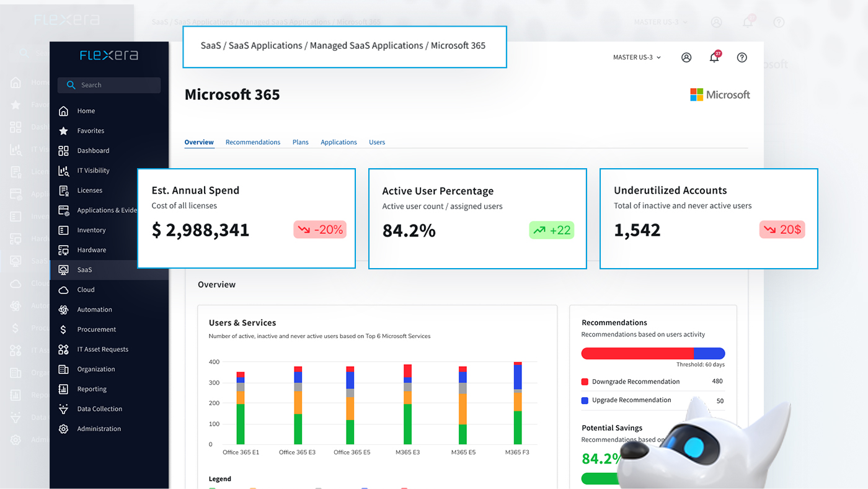Open the Dashboard grid icon
The height and width of the screenshot is (489, 868).
63,151
